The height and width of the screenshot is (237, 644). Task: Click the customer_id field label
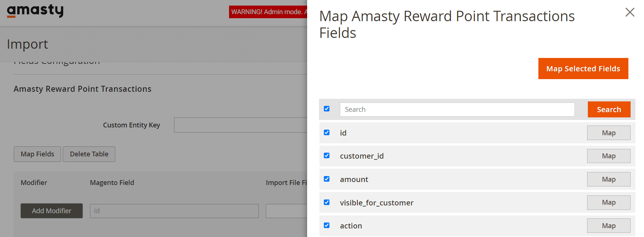click(x=362, y=156)
